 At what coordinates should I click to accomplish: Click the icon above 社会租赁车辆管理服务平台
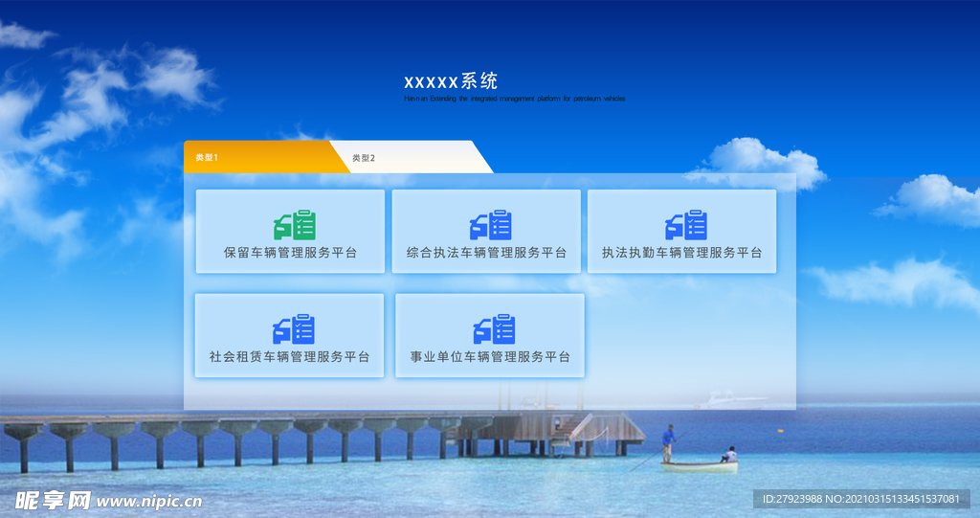point(293,329)
